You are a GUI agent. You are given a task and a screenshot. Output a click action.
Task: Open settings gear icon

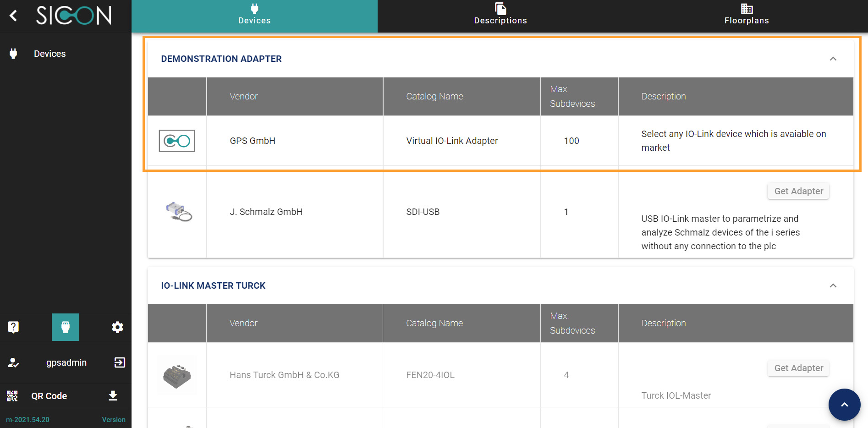(117, 327)
